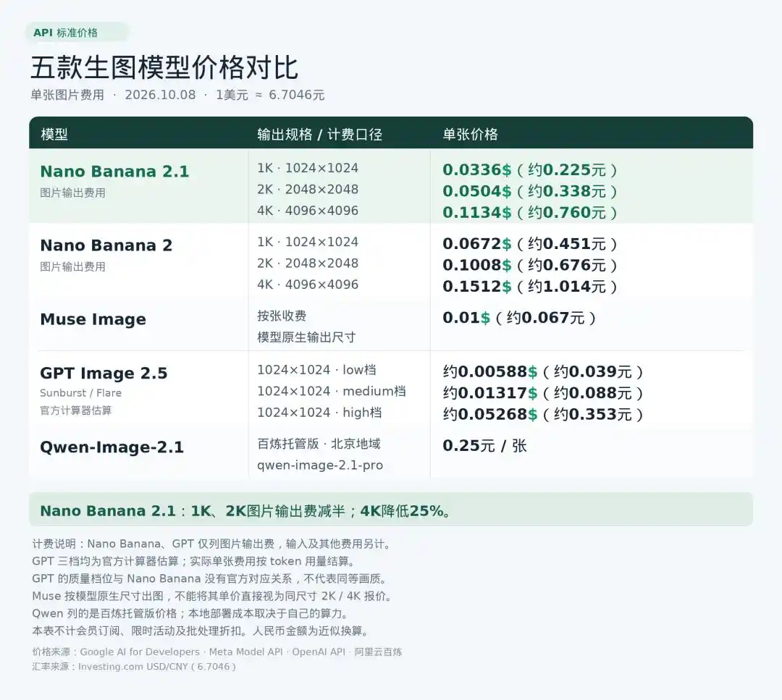Click the "1024×1024 · high档" spec
This screenshot has height=700, width=782.
[x=320, y=413]
